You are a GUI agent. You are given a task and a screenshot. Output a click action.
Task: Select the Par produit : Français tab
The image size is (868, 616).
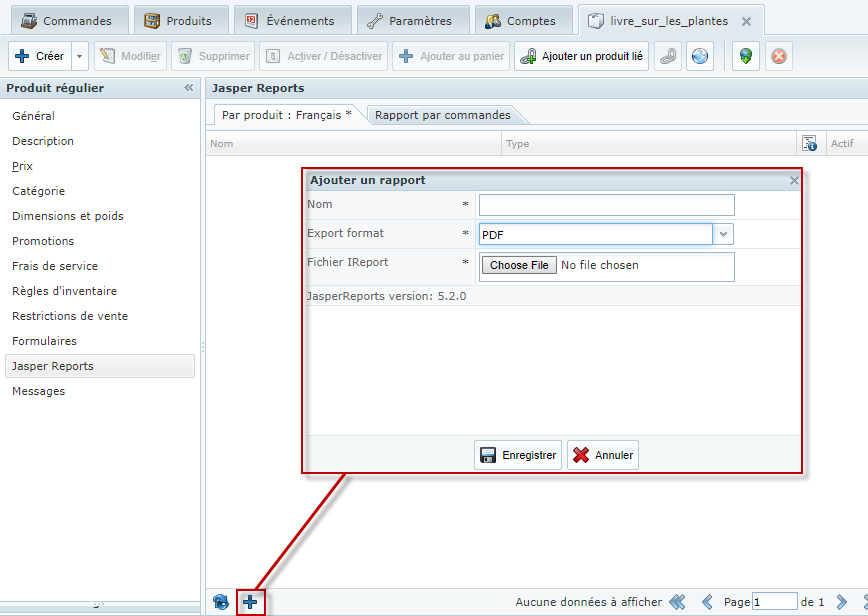pyautogui.click(x=286, y=115)
